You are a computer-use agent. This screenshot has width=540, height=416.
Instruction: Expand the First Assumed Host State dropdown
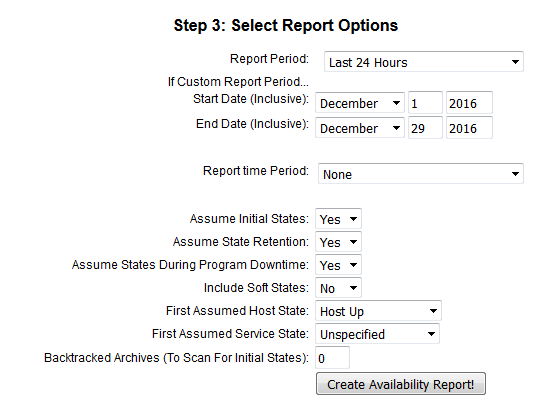pos(378,311)
